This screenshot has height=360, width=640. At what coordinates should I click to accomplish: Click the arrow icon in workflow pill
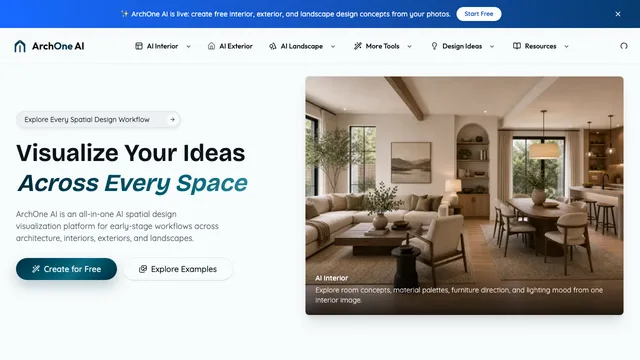coord(172,120)
